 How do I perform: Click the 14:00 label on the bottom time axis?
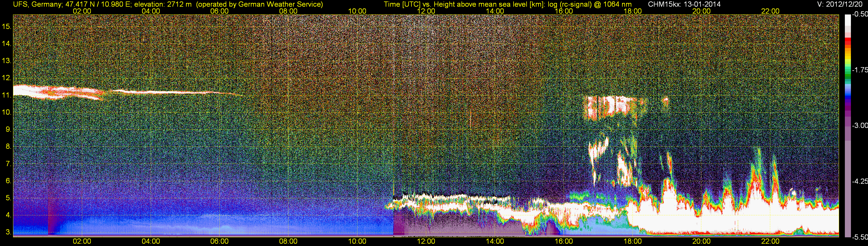point(495,242)
